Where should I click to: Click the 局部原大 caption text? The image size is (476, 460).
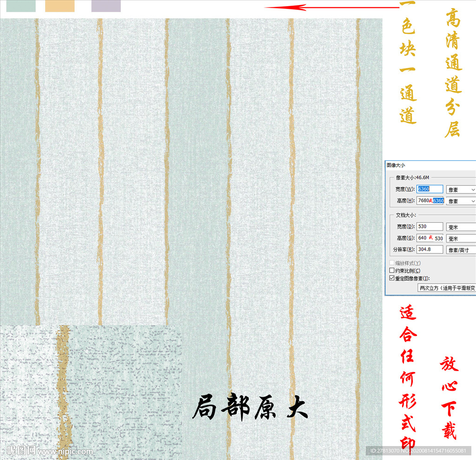[x=251, y=407]
